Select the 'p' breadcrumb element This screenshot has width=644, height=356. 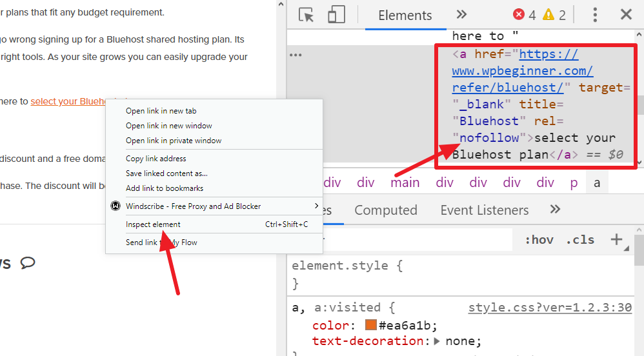pos(574,183)
